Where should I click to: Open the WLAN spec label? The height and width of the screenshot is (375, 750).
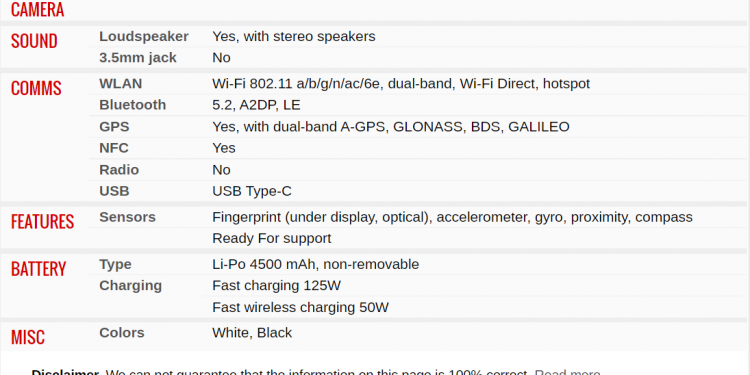point(121,84)
